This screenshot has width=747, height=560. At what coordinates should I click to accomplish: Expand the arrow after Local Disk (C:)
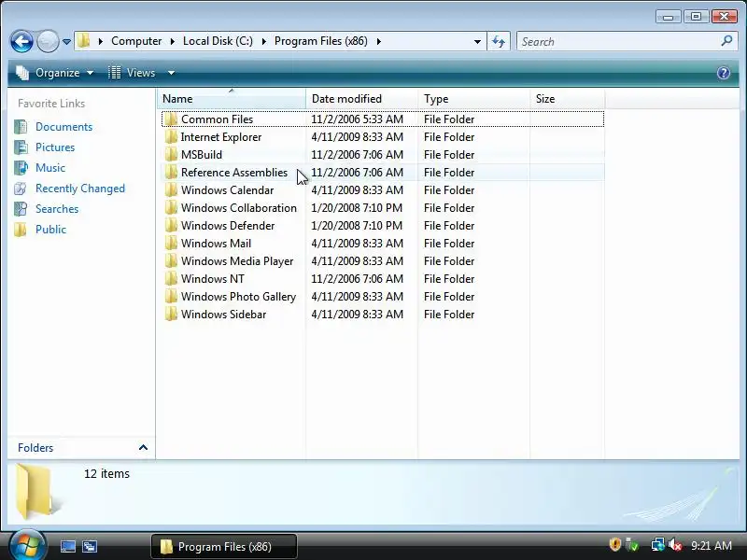[x=264, y=41]
